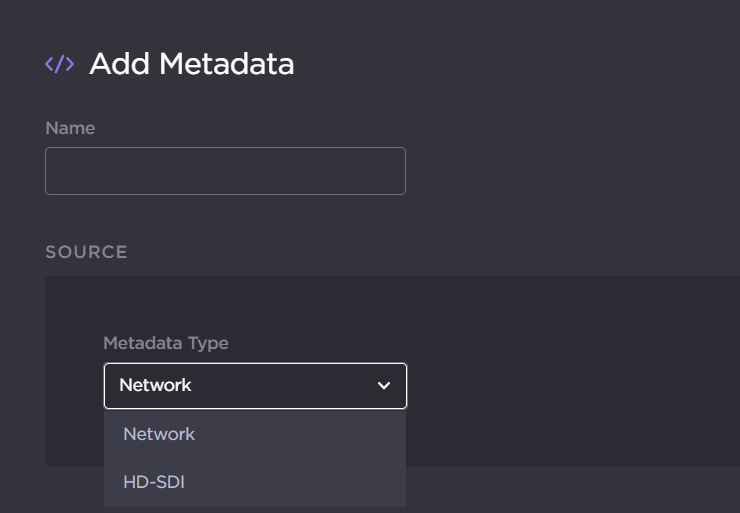Place cursor in the empty Name box
740x513 pixels.
(225, 171)
